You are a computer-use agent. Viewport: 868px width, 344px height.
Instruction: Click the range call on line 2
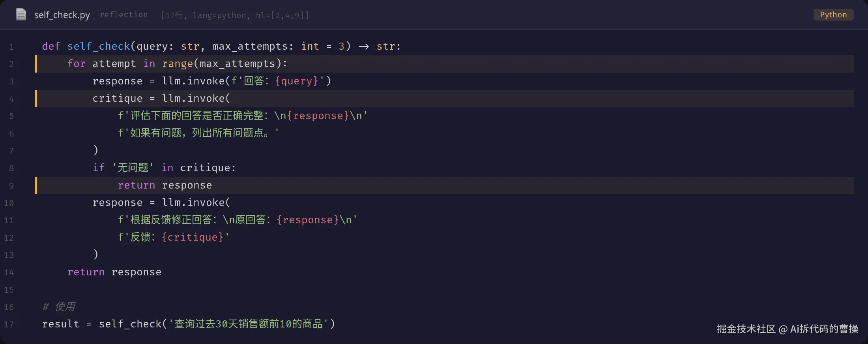178,64
